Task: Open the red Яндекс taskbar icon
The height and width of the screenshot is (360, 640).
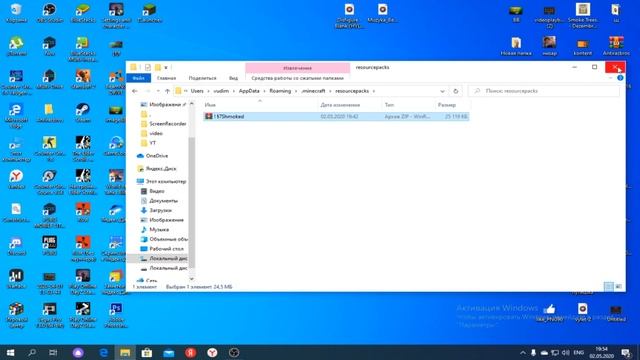Action: [x=190, y=352]
